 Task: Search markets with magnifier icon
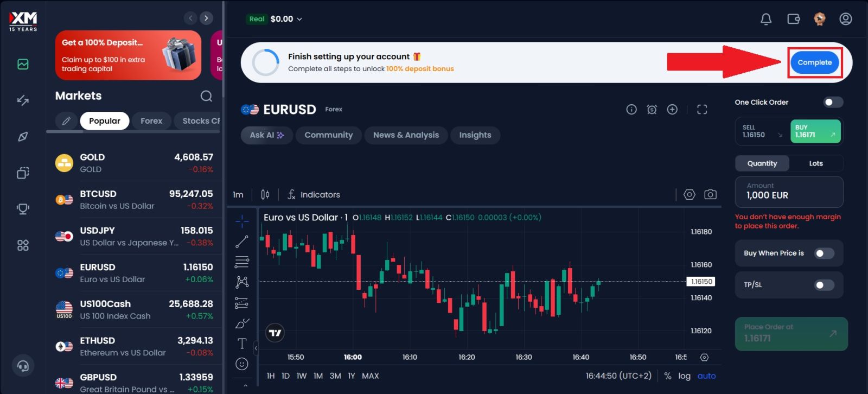(x=206, y=96)
